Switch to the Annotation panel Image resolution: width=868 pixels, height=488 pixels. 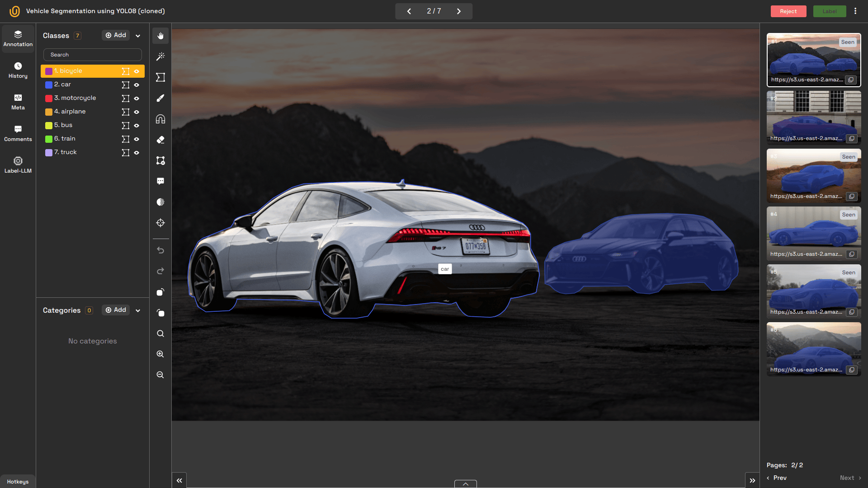coord(18,38)
